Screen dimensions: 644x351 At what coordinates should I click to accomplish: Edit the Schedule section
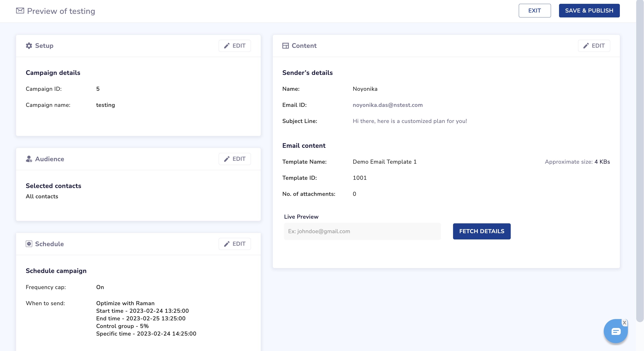point(235,244)
